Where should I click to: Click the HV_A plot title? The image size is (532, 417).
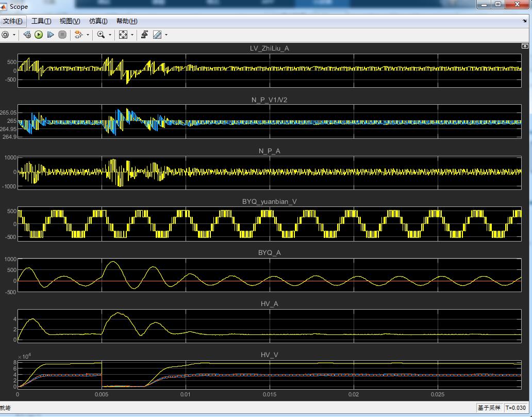tap(270, 303)
